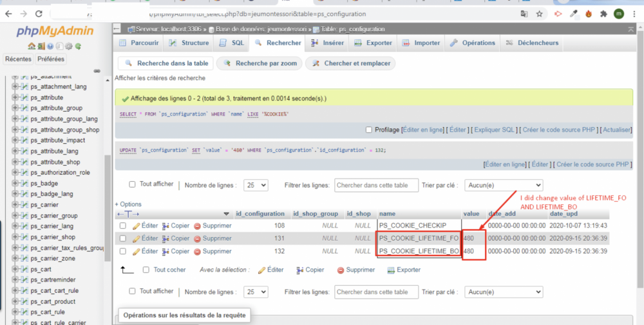Click Chercher et remplacer button
644x325 pixels.
coord(350,63)
